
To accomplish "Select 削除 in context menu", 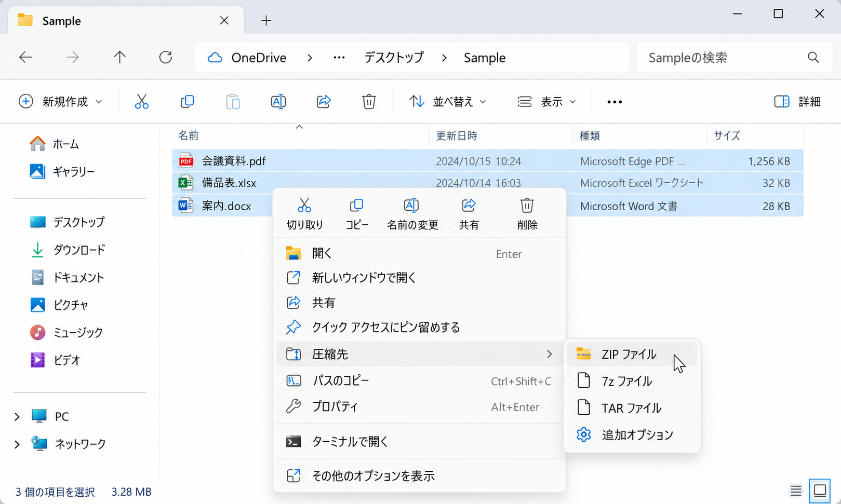I will pos(527,213).
